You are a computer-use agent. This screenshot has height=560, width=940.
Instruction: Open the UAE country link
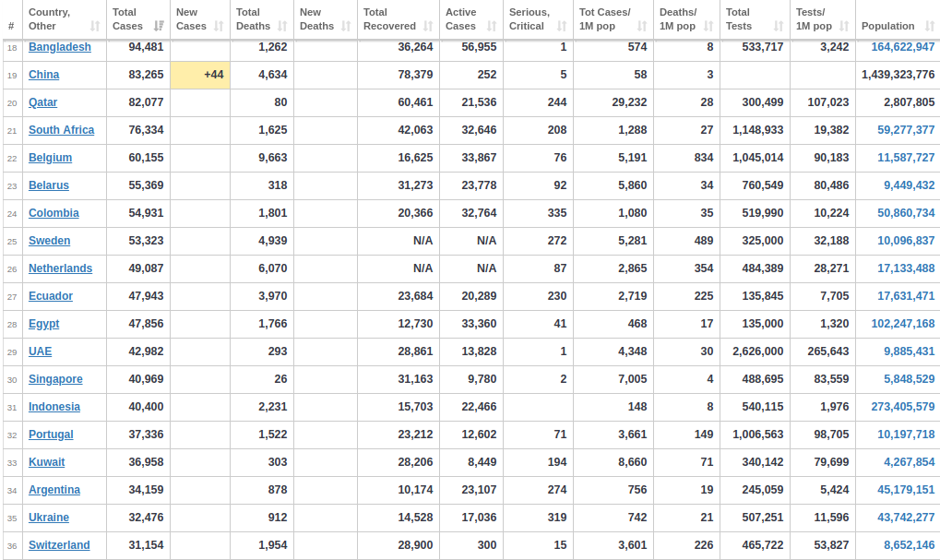tap(41, 351)
